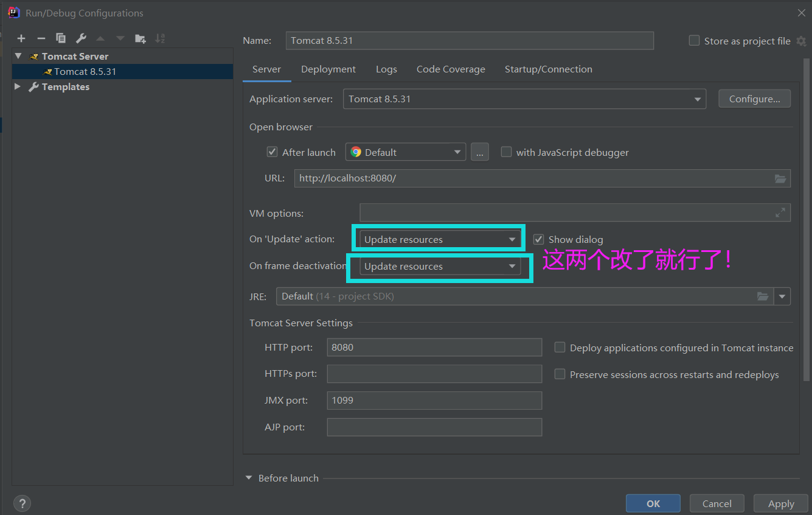Click the JMX port field

(434, 401)
